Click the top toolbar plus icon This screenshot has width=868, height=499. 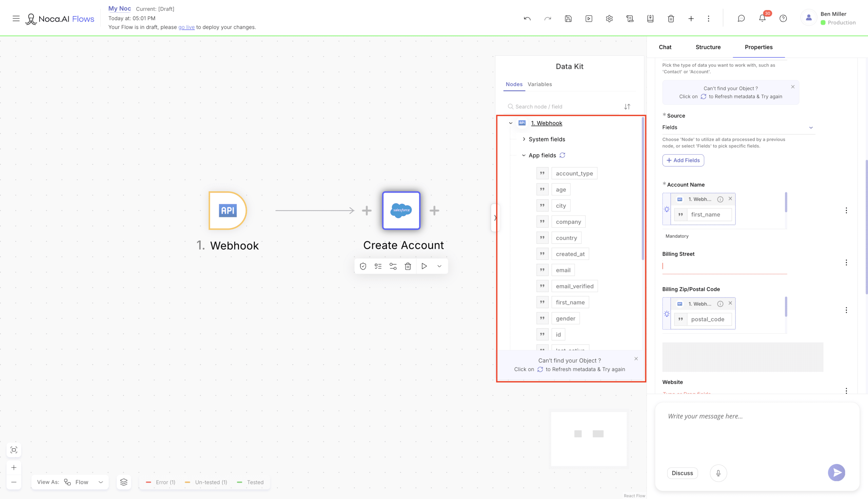pos(691,19)
